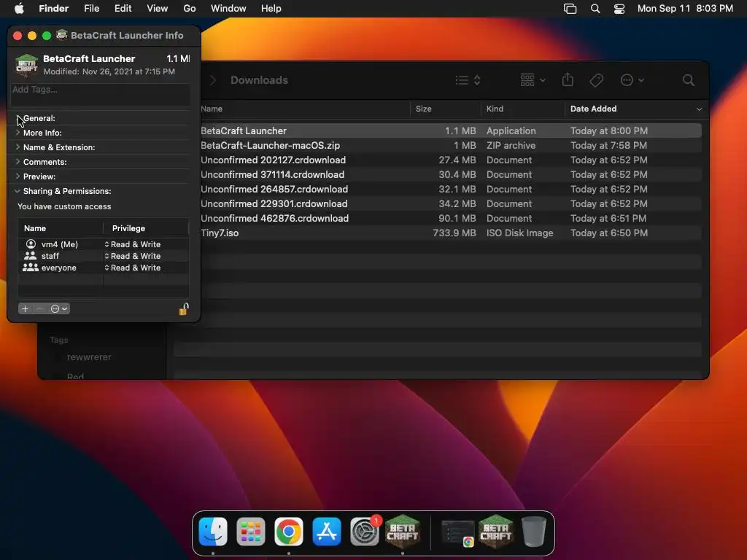Open the Window menu
The width and height of the screenshot is (747, 560).
228,9
